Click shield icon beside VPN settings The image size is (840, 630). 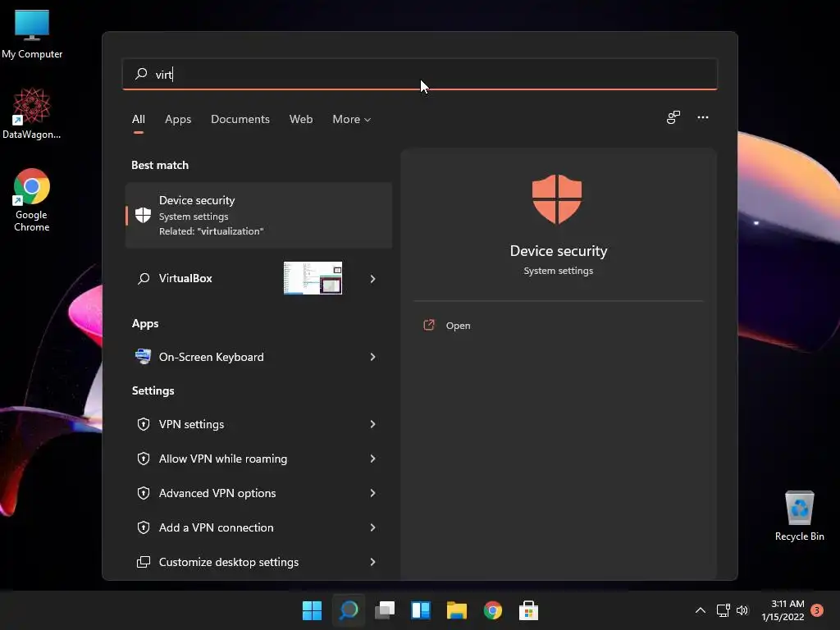144,424
